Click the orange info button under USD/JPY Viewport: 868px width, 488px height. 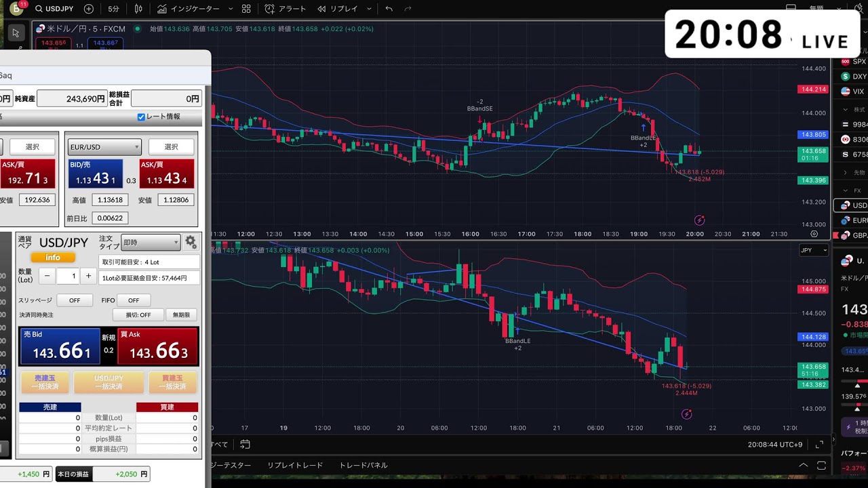coord(53,258)
